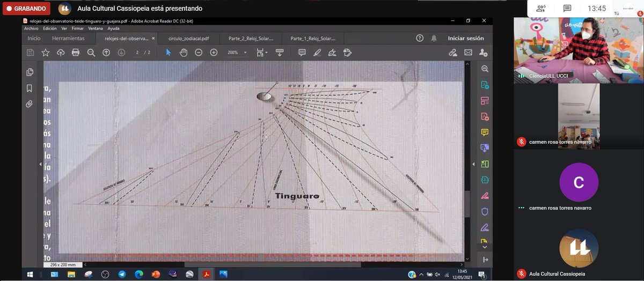Open the meeting chat icon
This screenshot has height=281, width=644.
567,8
